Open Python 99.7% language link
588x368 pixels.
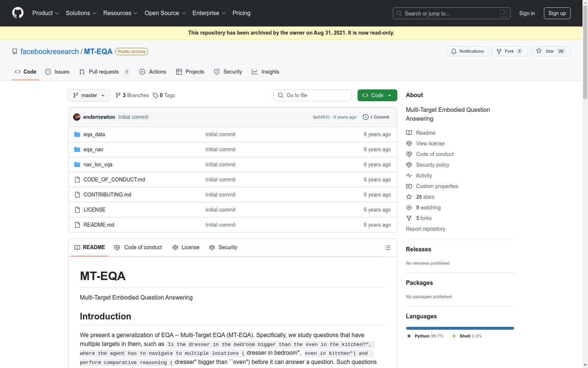426,336
